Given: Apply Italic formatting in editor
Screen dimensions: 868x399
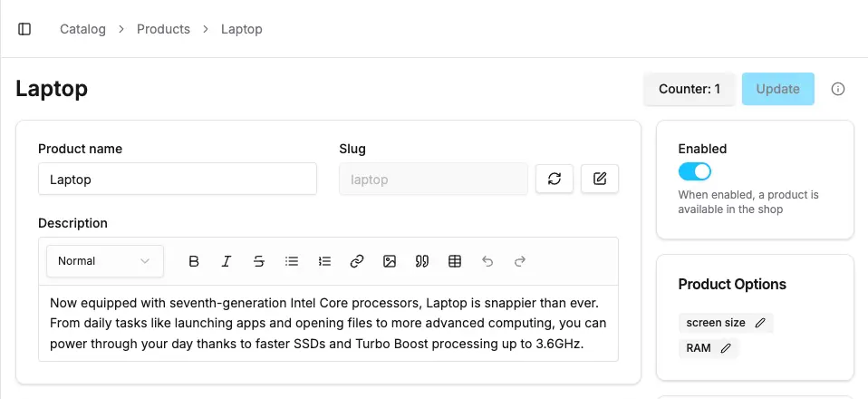Looking at the screenshot, I should click(x=227, y=261).
